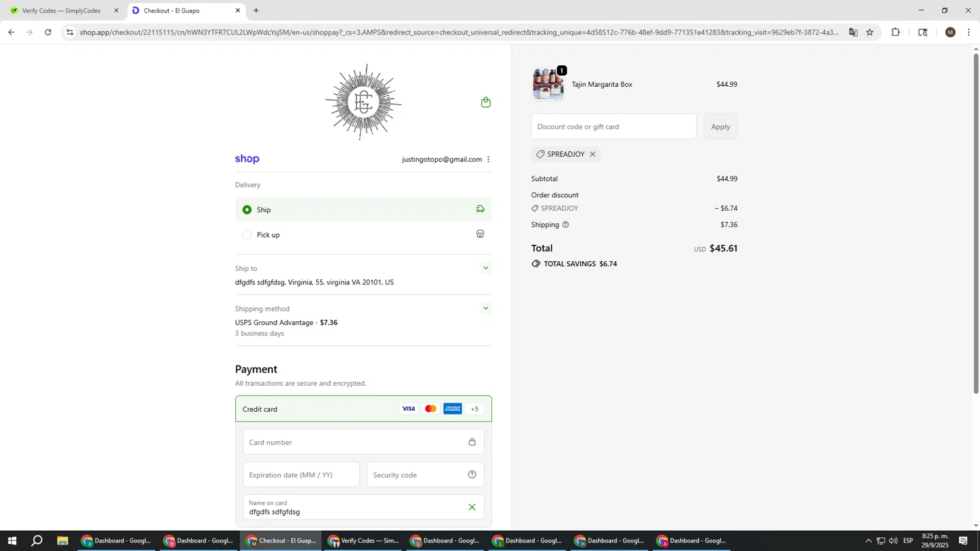Open Windows Start menu

11,541
